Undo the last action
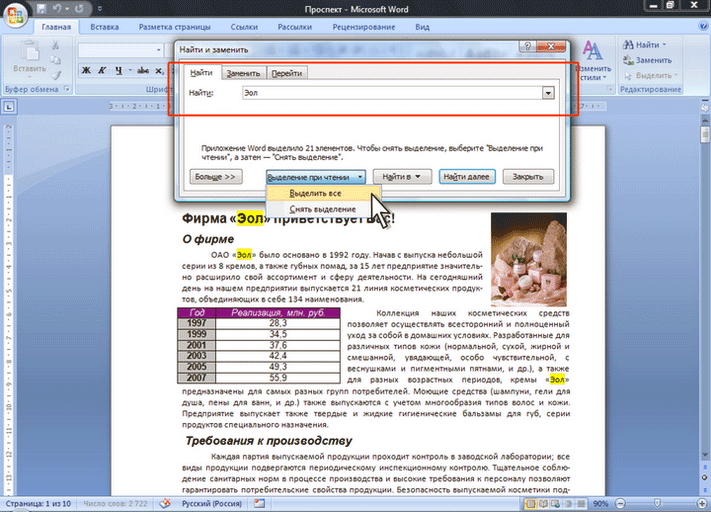The width and height of the screenshot is (711, 512). pos(58,9)
